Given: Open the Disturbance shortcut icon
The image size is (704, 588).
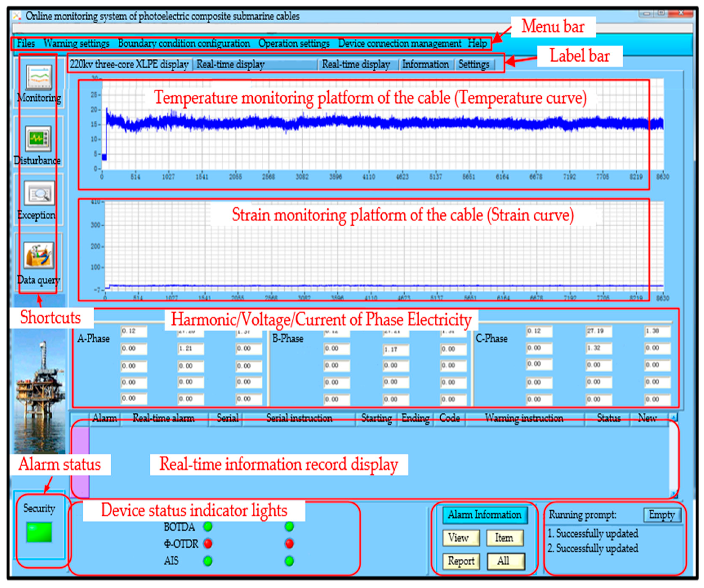Looking at the screenshot, I should tap(39, 138).
